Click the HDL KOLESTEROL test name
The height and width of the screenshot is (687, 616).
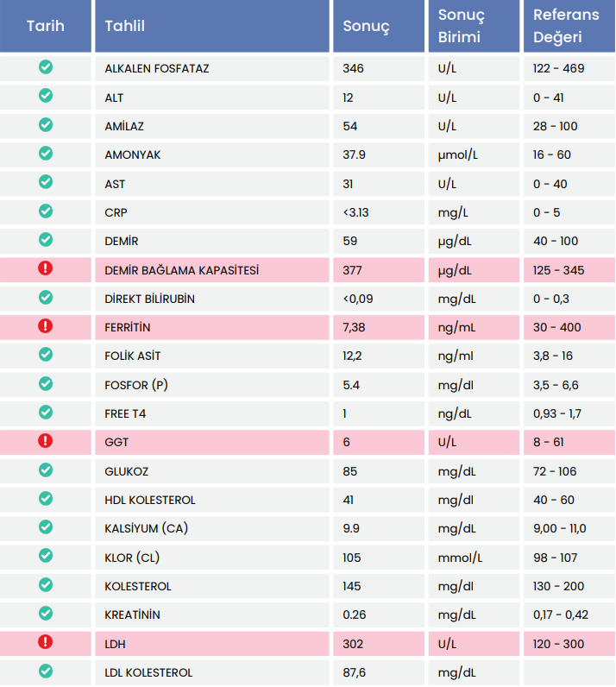click(x=150, y=501)
